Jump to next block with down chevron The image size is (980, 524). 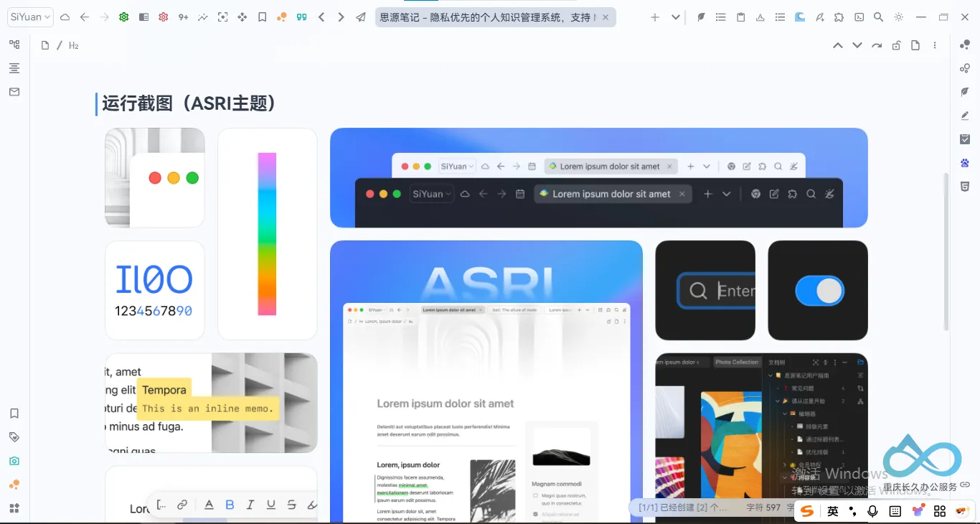pyautogui.click(x=857, y=45)
